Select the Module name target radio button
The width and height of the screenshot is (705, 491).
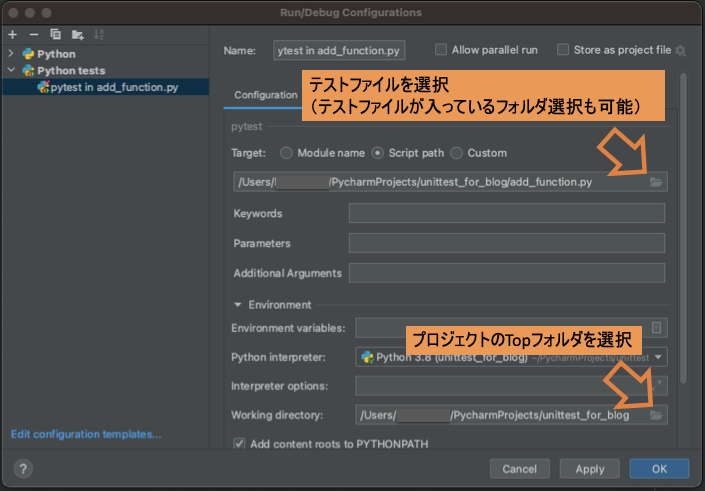click(286, 153)
